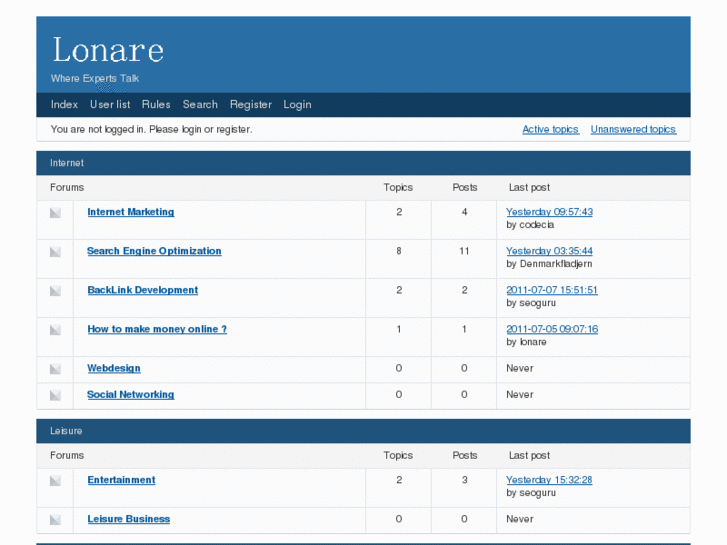727x545 pixels.
Task: Click the posts count 11 for SEO
Action: [x=464, y=251]
